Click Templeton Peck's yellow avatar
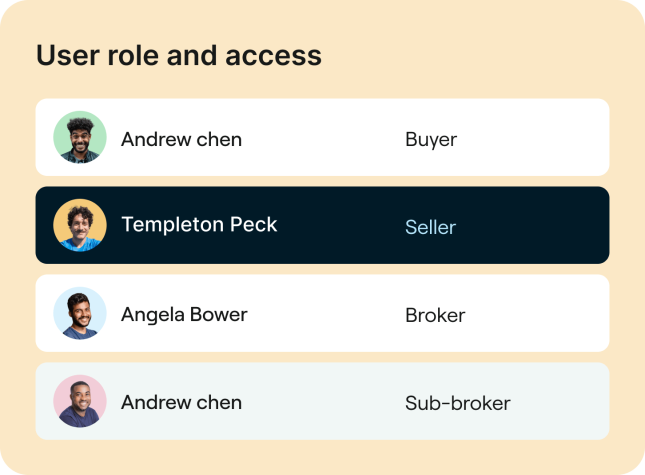This screenshot has width=645, height=475. (80, 225)
